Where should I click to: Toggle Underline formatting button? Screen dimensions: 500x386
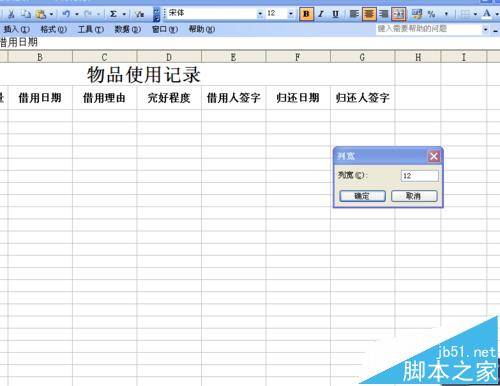(x=335, y=14)
